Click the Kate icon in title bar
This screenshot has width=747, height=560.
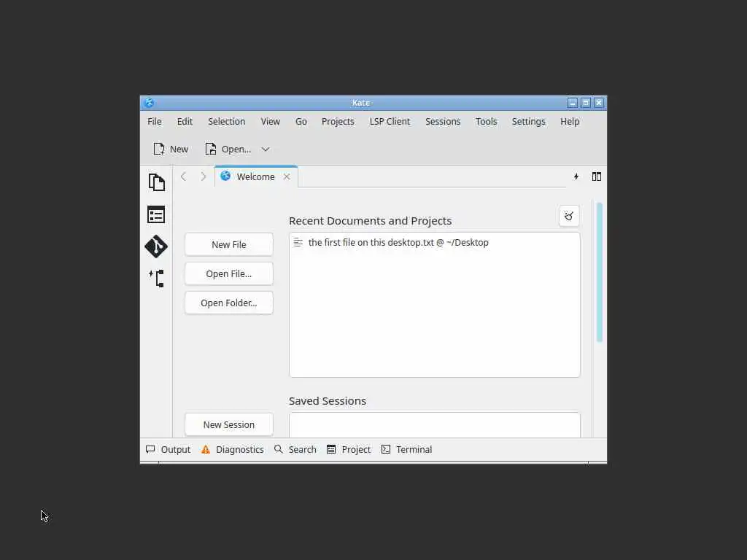point(149,103)
